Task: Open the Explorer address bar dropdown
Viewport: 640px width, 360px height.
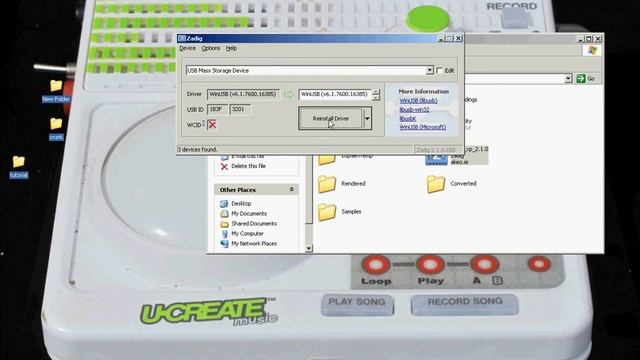Action: click(568, 79)
